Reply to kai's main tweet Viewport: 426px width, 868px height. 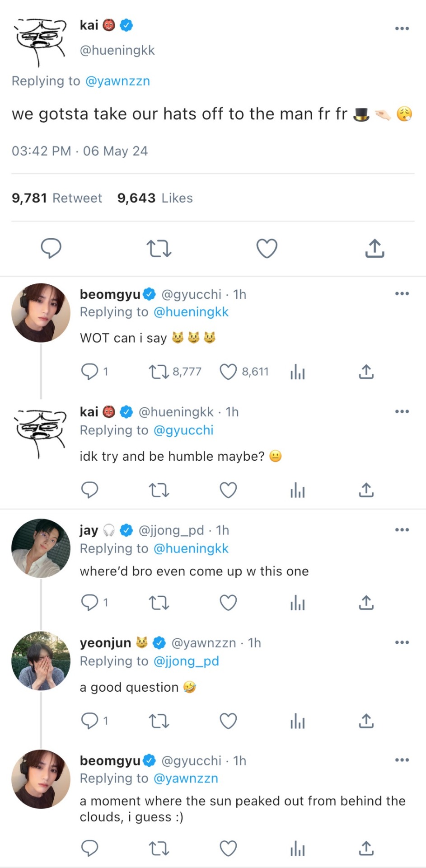tap(51, 248)
